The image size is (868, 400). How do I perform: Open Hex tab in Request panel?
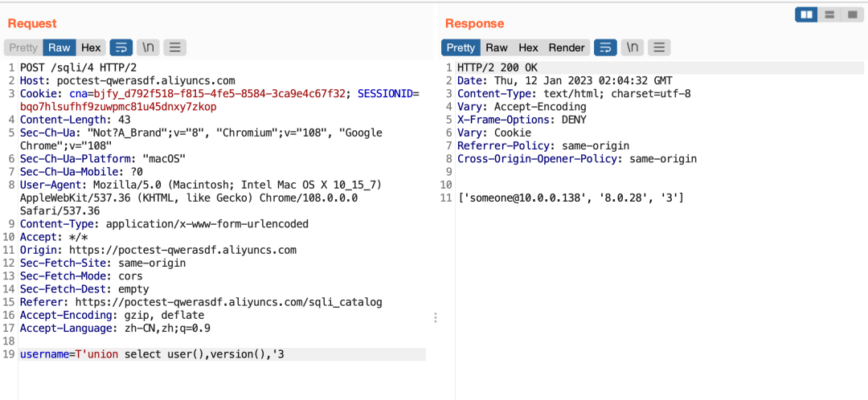pos(91,47)
